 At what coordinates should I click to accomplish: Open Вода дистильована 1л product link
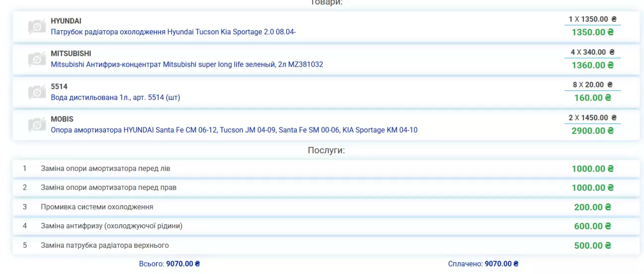115,97
